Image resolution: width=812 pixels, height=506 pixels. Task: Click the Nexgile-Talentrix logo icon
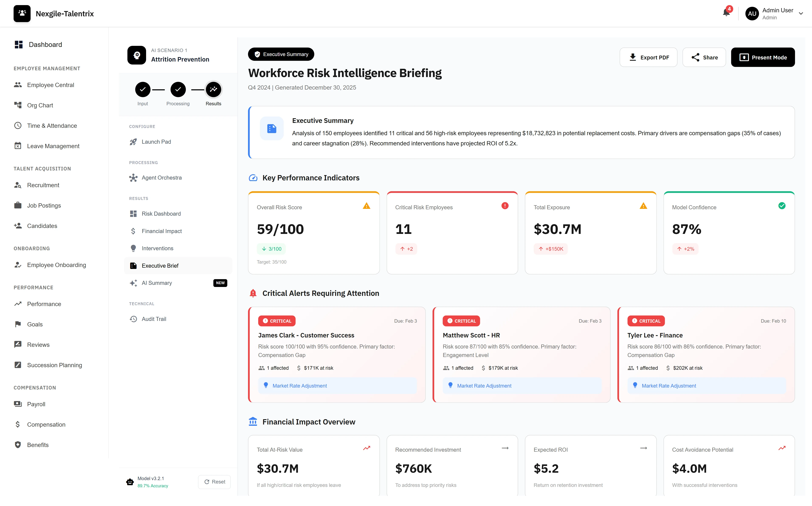(22, 14)
